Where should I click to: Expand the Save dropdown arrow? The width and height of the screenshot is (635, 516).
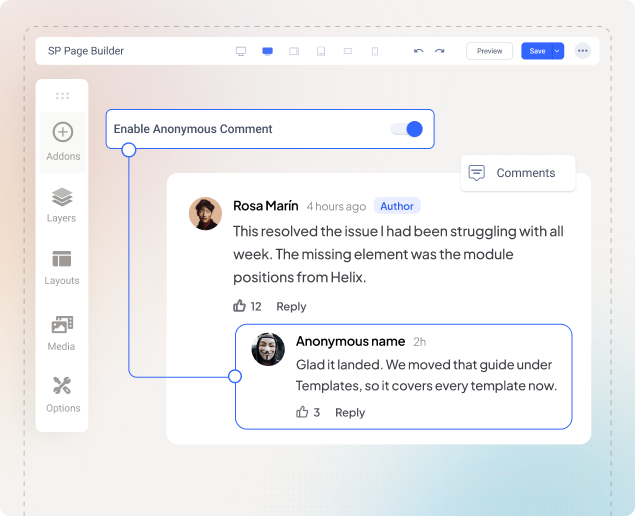(558, 51)
